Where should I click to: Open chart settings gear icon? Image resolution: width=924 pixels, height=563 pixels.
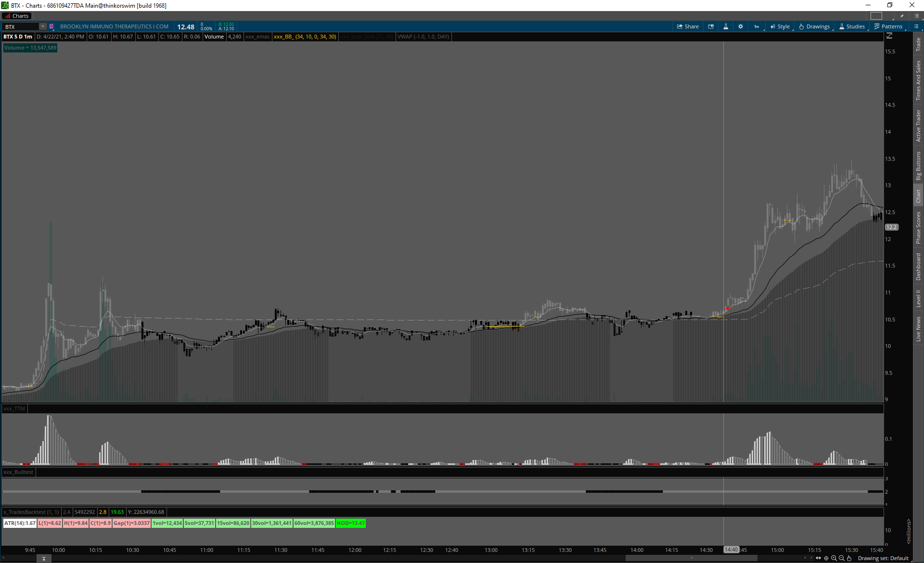741,26
